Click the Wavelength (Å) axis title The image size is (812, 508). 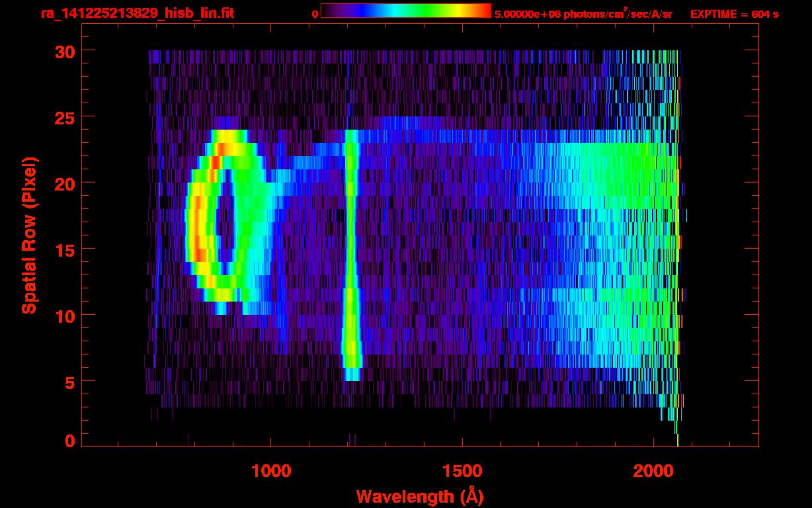coord(420,496)
